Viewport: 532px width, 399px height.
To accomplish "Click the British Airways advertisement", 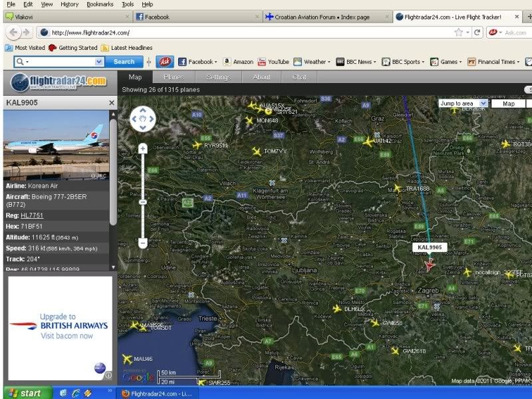I will click(60, 328).
